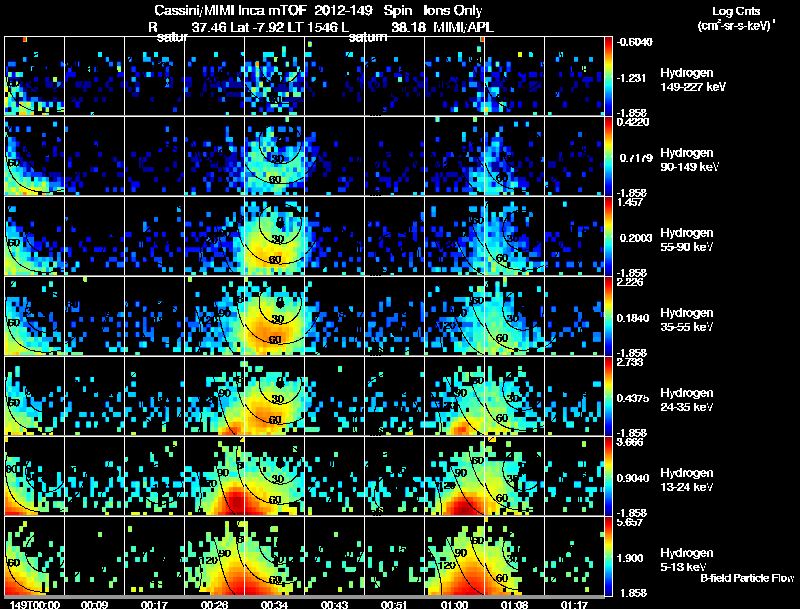
Task: Click the '00:09' time axis label
Action: point(94,604)
